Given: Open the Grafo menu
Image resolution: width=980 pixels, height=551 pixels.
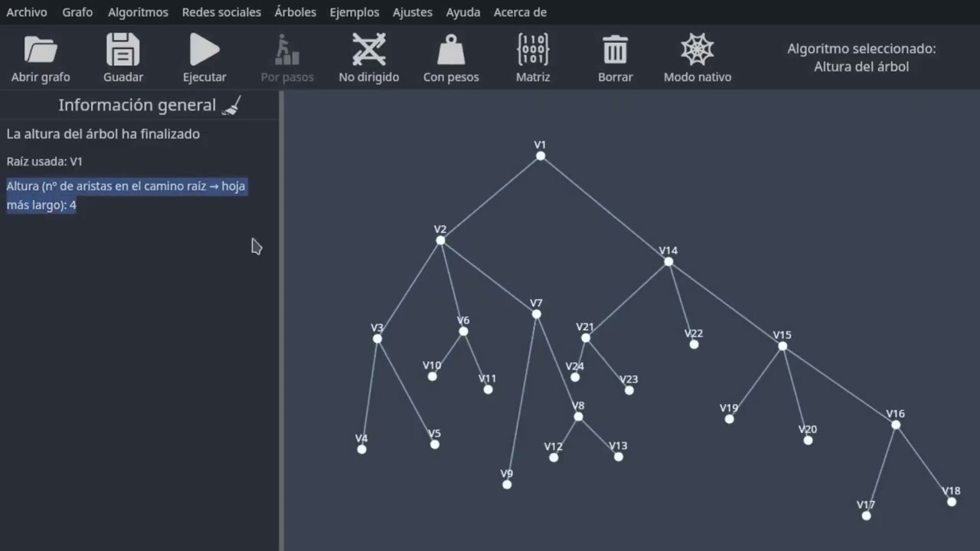Looking at the screenshot, I should tap(77, 12).
